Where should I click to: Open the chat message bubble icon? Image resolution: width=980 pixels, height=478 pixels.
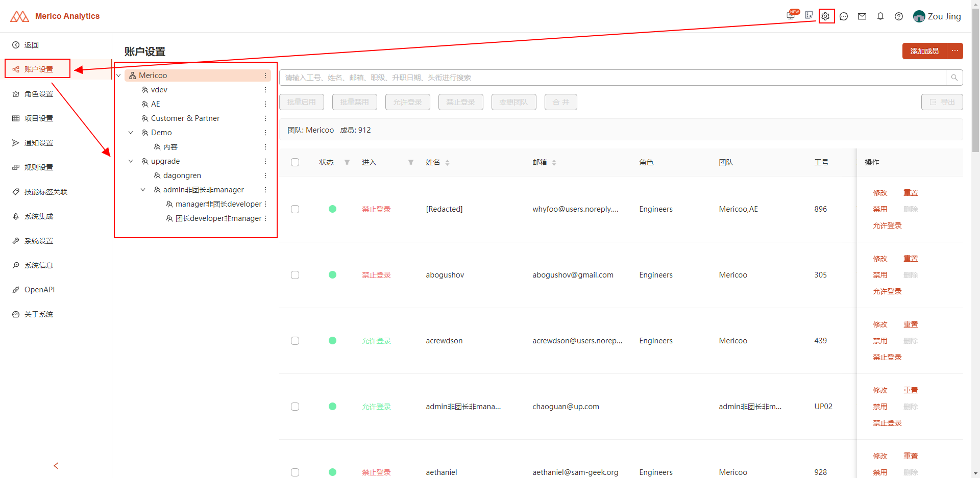(x=844, y=16)
